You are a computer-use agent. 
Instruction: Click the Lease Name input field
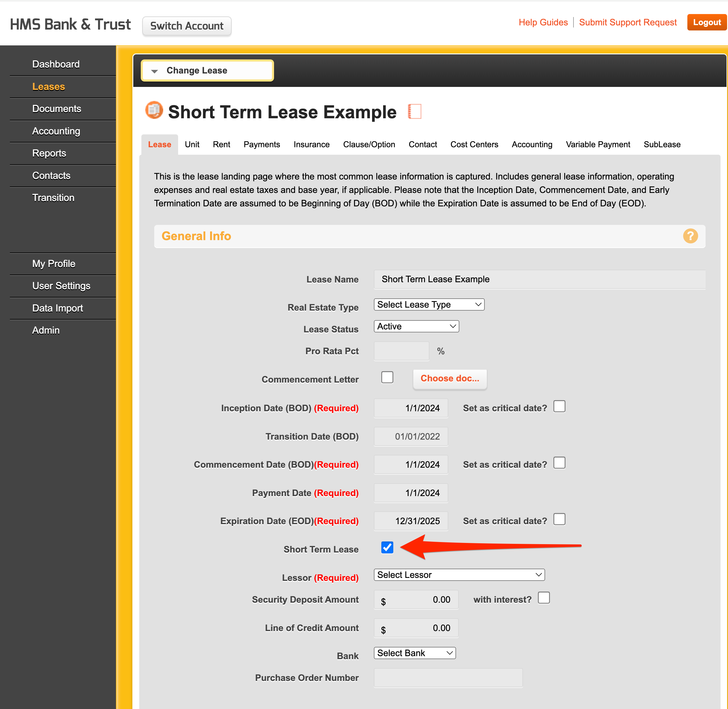click(x=539, y=279)
